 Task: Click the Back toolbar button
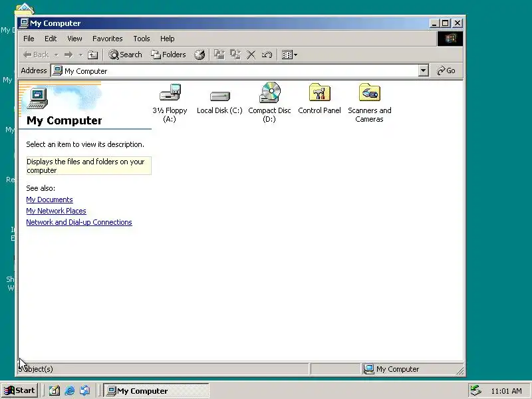click(x=36, y=55)
